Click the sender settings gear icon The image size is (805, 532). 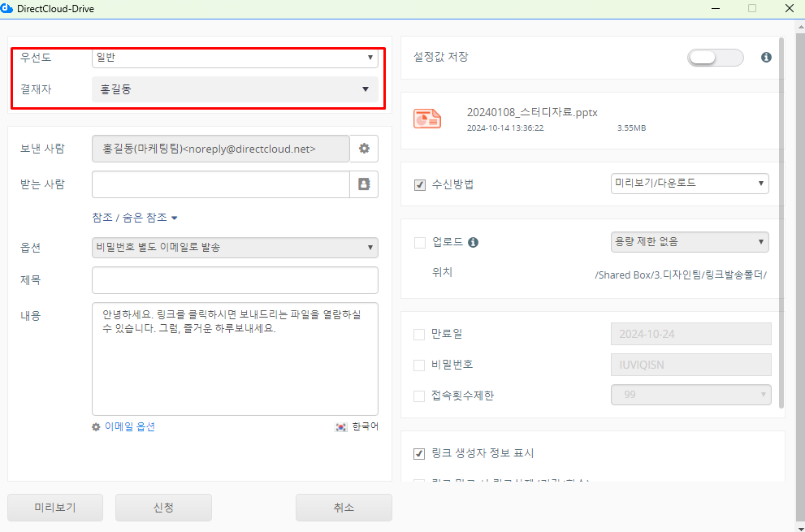pos(364,149)
